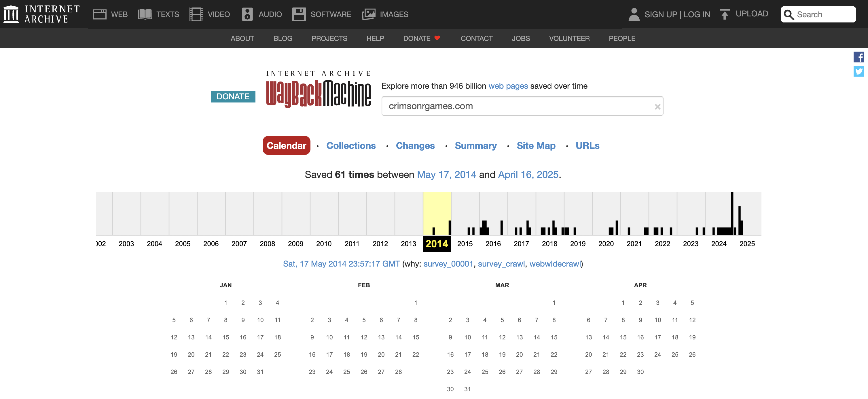Click the webwidecrawl collection link
Screen dimensions: 868x399
[x=555, y=264]
